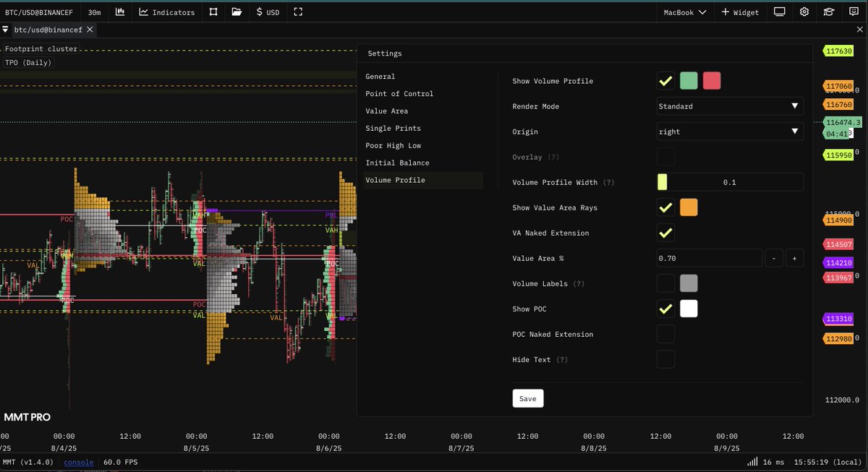Open tutorials via the graduation cap icon
The image size is (868, 472).
pos(829,12)
